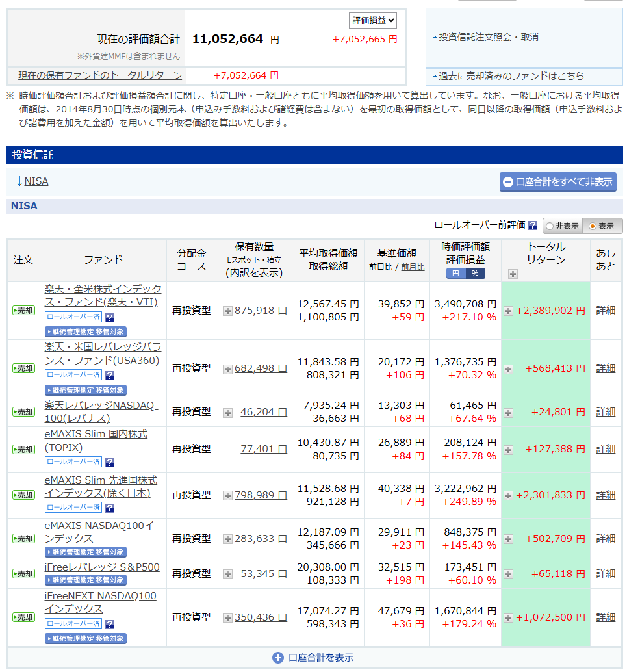
Task: Click 継続管理勘定 移管対象 badge for iFreeレバレッジ S&P500
Action: click(x=86, y=580)
